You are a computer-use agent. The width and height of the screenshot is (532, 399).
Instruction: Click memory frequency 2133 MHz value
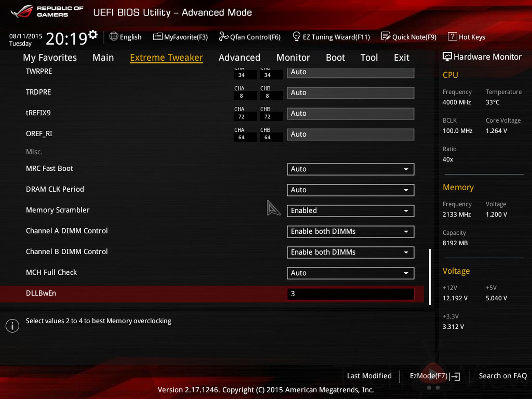457,215
